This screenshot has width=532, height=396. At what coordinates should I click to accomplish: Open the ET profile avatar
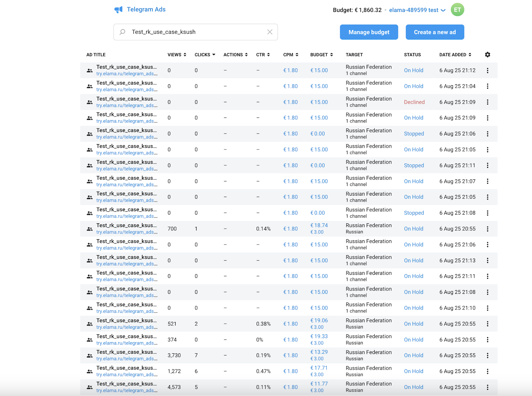pyautogui.click(x=457, y=10)
